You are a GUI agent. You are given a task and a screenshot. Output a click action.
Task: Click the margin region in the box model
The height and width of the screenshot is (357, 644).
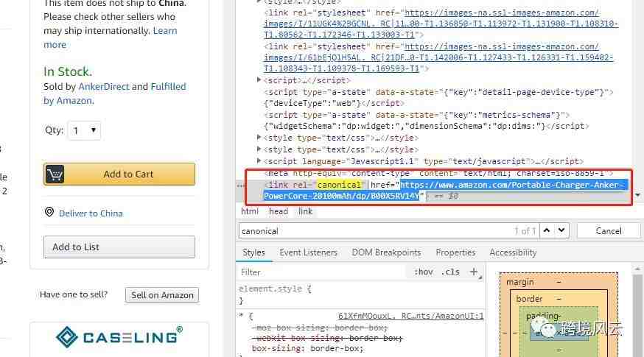tap(520, 283)
